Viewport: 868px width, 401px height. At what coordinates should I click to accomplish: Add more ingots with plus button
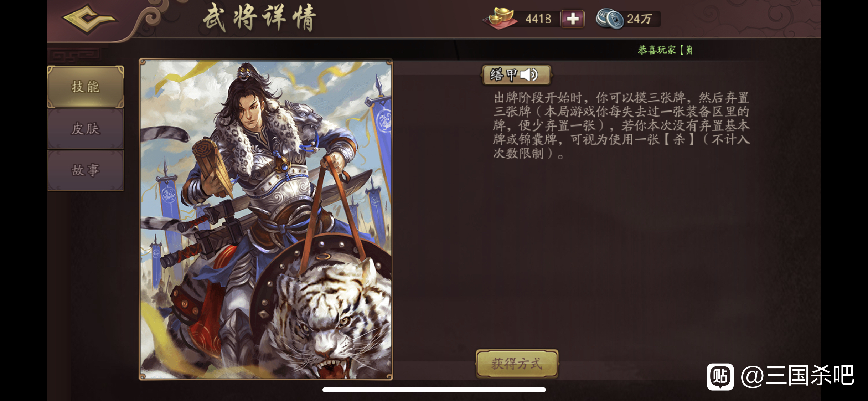pyautogui.click(x=572, y=19)
